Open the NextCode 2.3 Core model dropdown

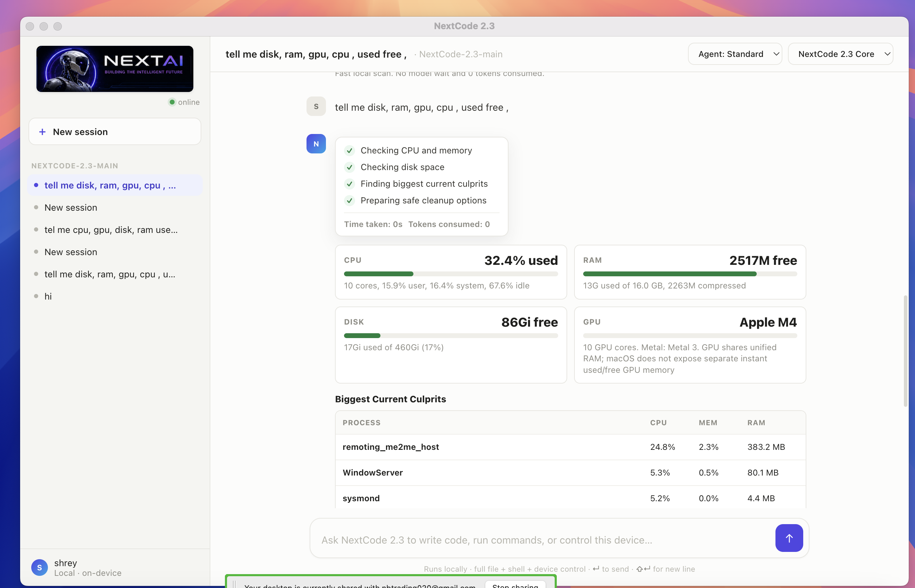pos(840,54)
